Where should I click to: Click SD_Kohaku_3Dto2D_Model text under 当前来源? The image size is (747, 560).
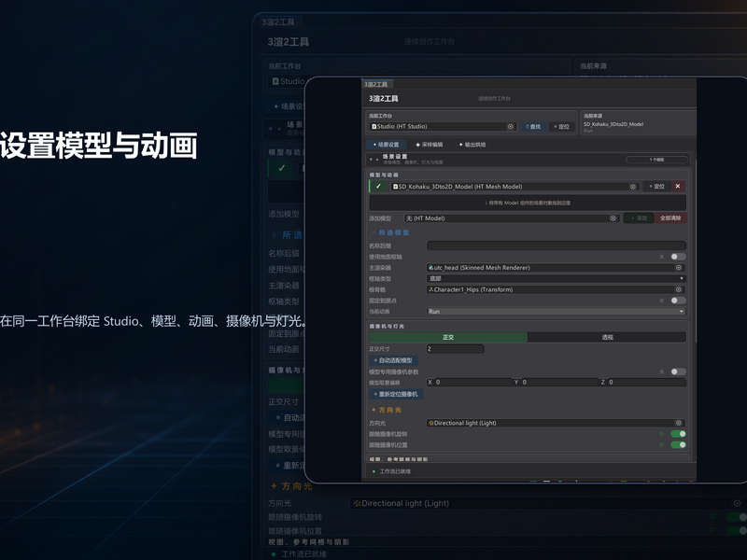(x=613, y=124)
